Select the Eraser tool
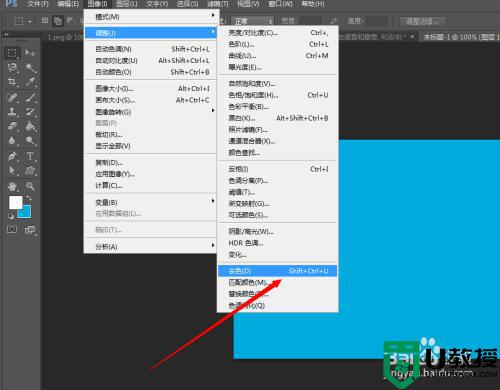Viewport: 500px width, 390px height. pos(12,126)
